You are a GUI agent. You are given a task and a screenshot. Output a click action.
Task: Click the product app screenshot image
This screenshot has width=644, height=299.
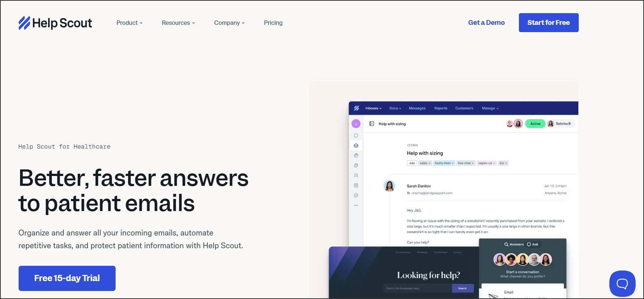[x=443, y=190]
